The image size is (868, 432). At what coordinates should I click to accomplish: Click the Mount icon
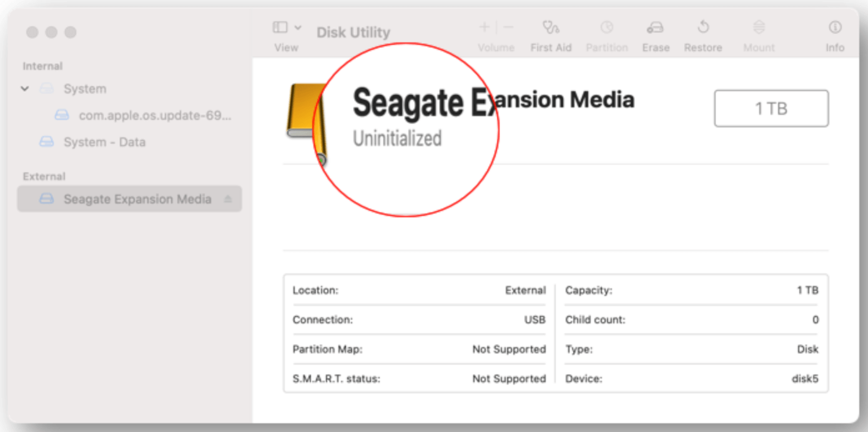click(x=758, y=31)
